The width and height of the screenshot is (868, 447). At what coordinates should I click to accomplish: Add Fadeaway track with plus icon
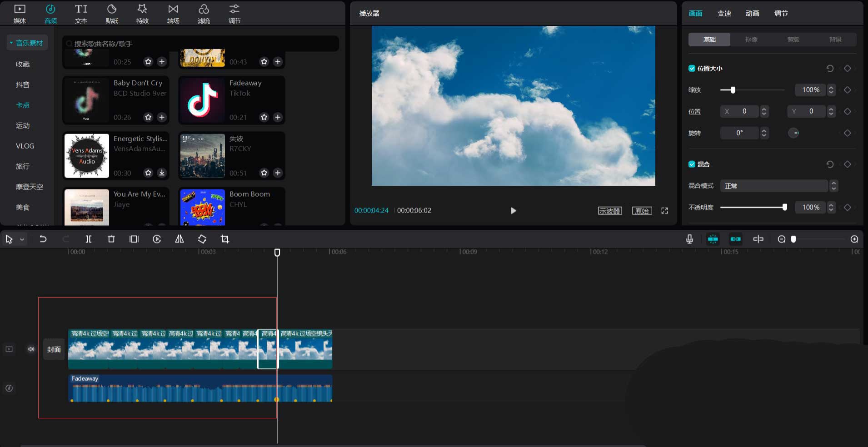278,117
